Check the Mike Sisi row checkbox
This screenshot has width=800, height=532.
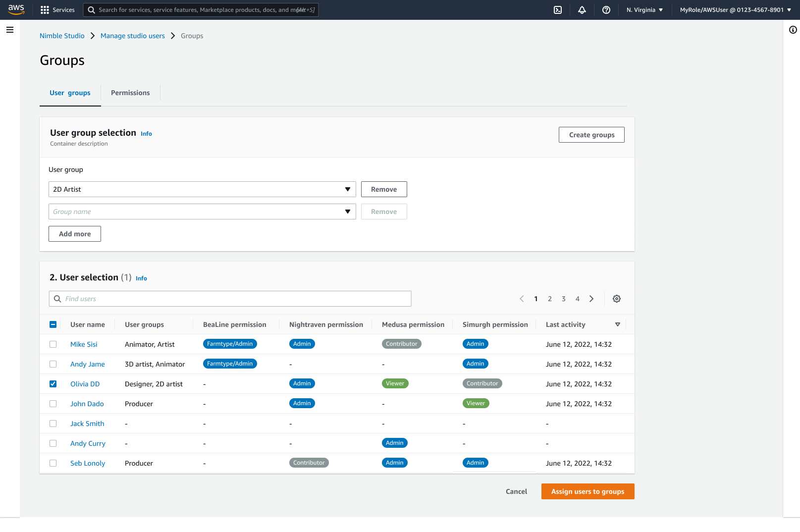(53, 344)
